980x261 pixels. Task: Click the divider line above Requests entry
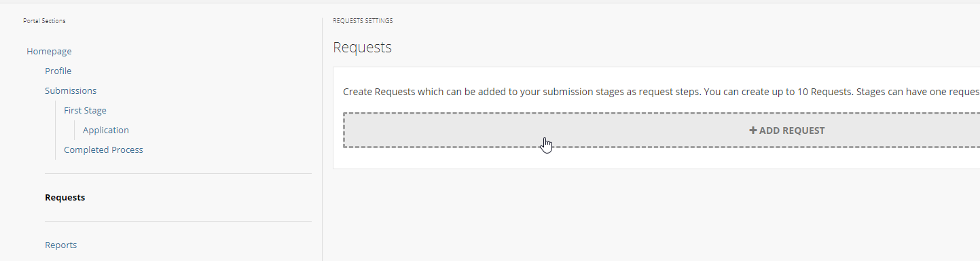(x=178, y=174)
